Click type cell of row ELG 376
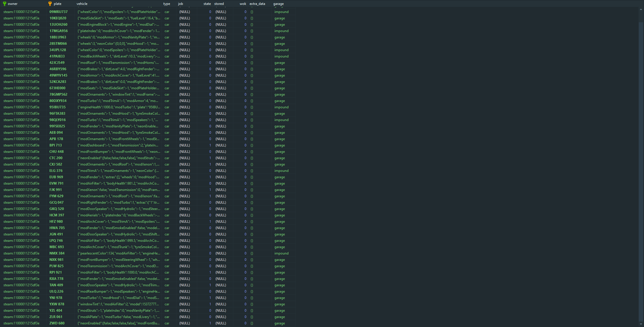644x327 pixels. (x=167, y=171)
